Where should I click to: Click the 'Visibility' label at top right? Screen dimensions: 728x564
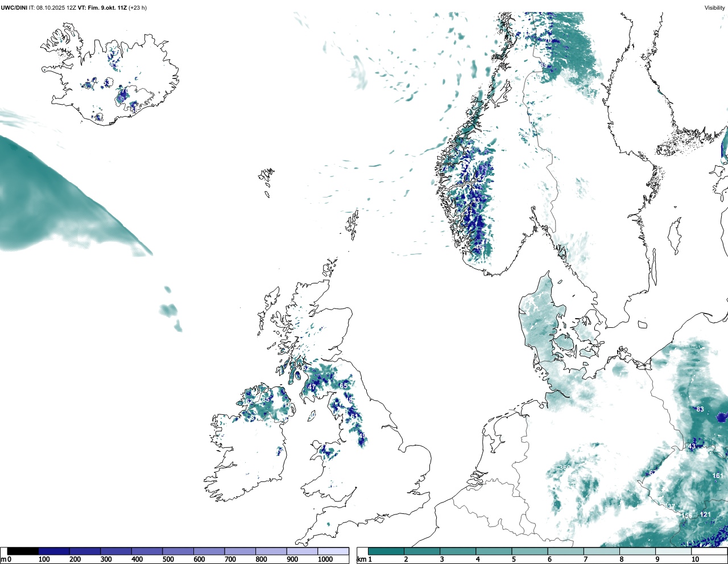(714, 8)
